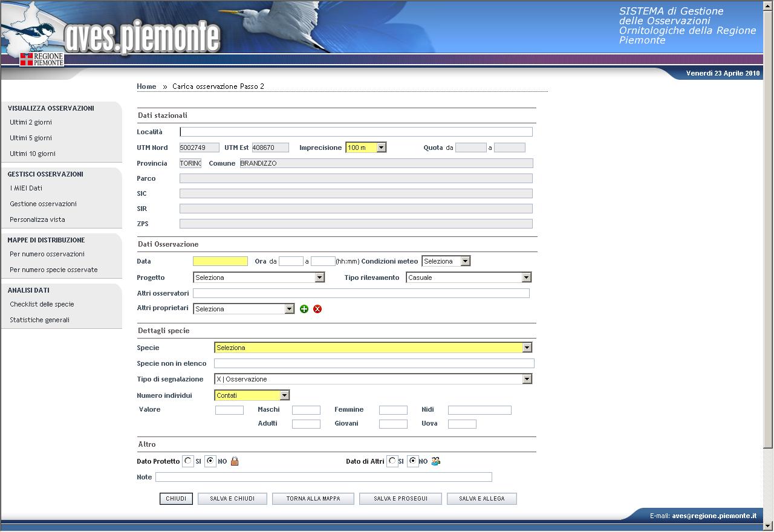Select NO for Dato di Altri
774x532 pixels.
click(413, 461)
